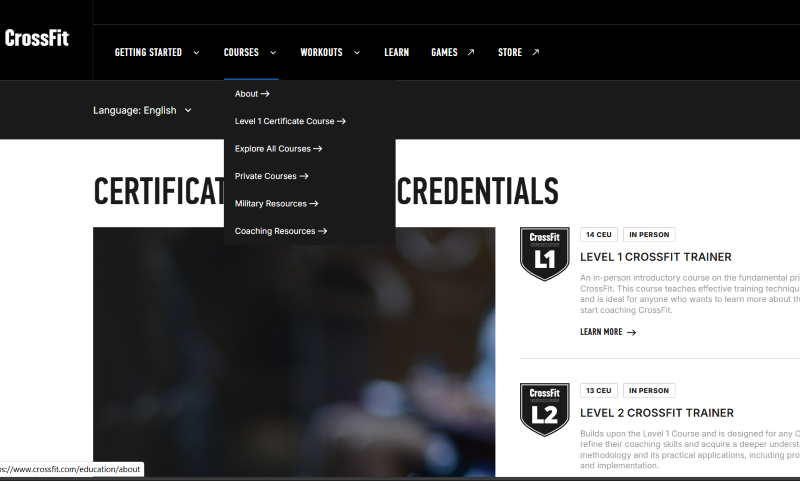Open the Courses menu
This screenshot has height=481, width=800.
click(241, 53)
